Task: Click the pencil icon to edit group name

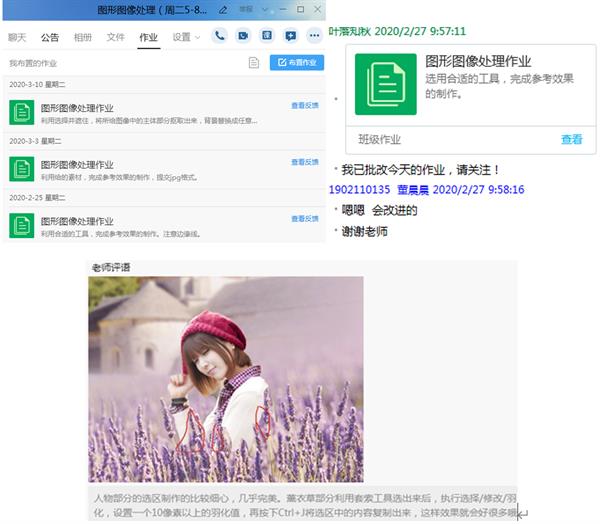Action: 223,9
